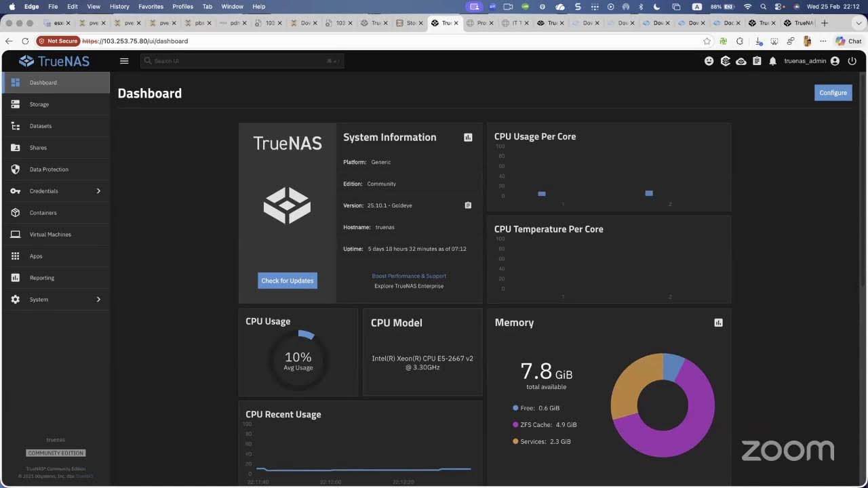
Task: Open the Storage page from the sidebar
Action: [55, 104]
